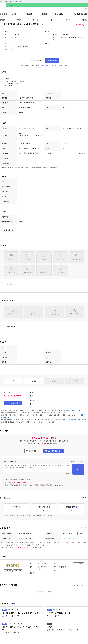Click the 서류 screening method box

click(x=13, y=381)
